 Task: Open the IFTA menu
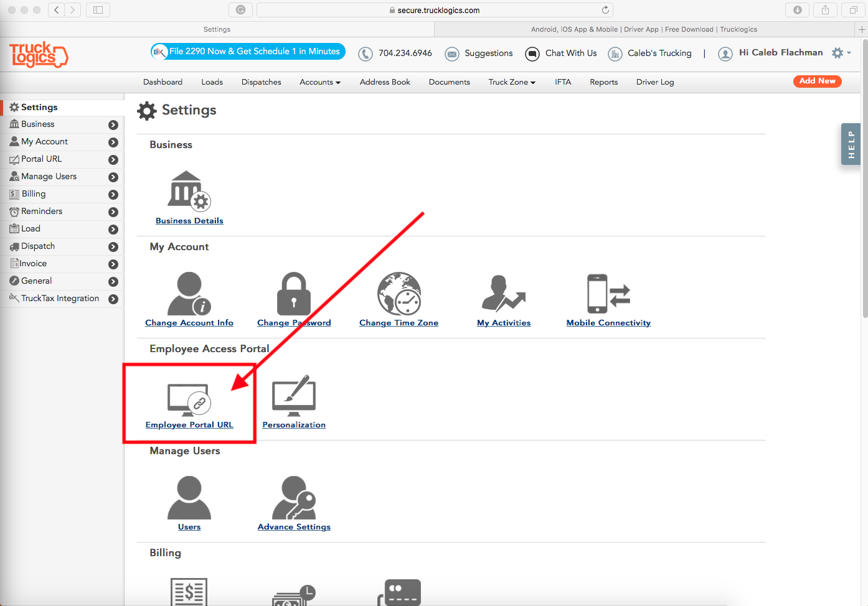(x=563, y=82)
